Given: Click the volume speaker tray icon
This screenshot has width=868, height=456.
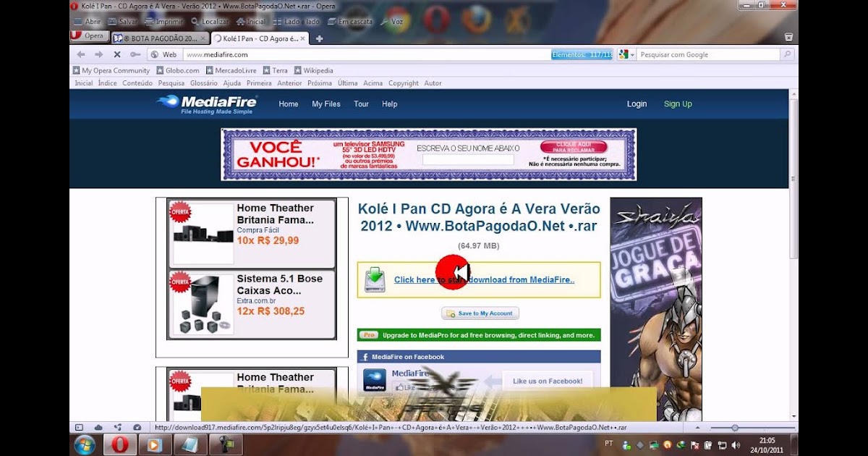Looking at the screenshot, I should coord(736,444).
